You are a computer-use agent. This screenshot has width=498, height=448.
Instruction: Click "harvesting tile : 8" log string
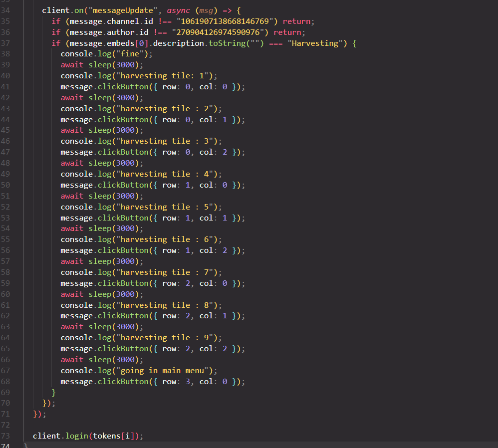[x=165, y=305]
